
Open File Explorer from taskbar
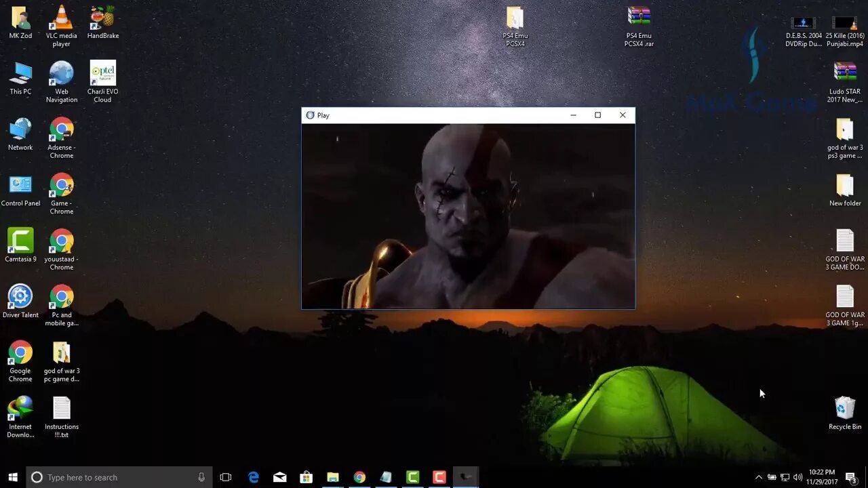point(333,477)
